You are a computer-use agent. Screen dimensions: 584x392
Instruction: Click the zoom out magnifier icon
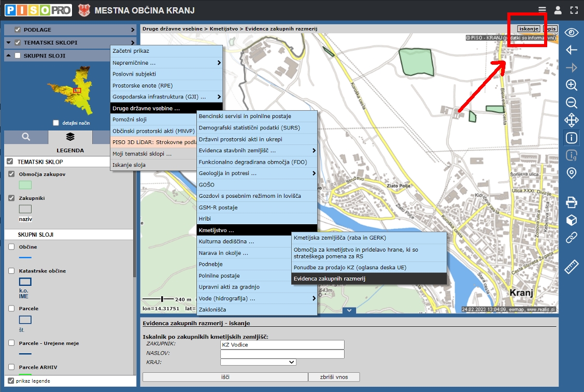(x=571, y=103)
